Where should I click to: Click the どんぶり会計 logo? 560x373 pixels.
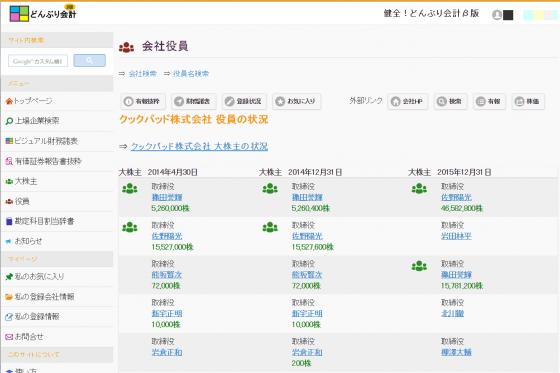click(x=43, y=13)
